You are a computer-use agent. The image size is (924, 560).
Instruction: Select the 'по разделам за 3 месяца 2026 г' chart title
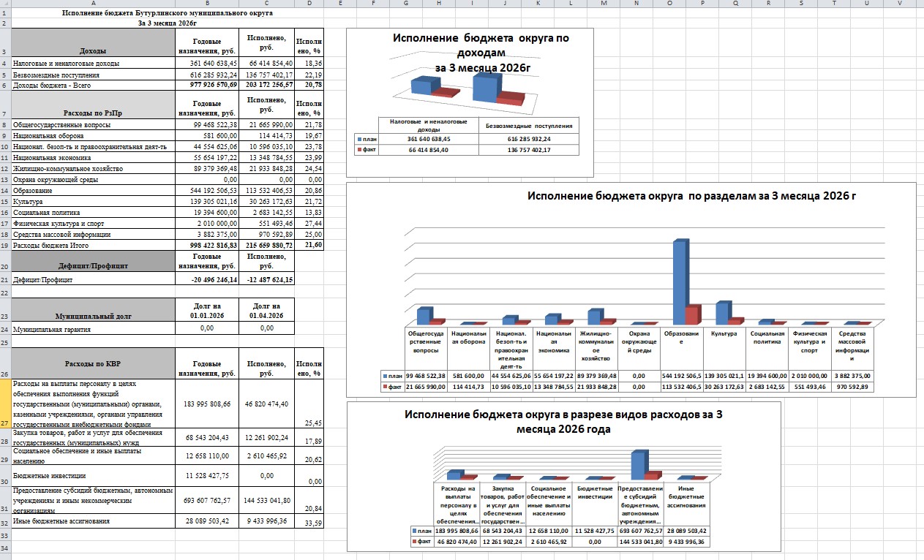pos(691,196)
